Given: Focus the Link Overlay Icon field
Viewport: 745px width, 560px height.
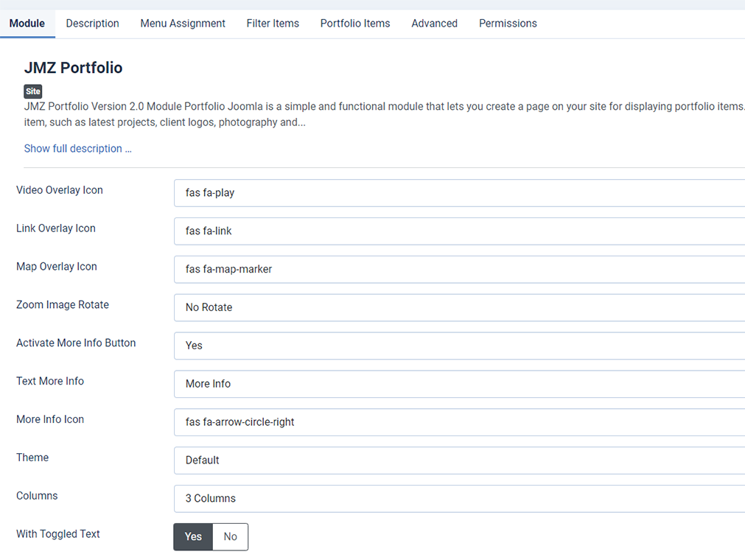Looking at the screenshot, I should [459, 231].
